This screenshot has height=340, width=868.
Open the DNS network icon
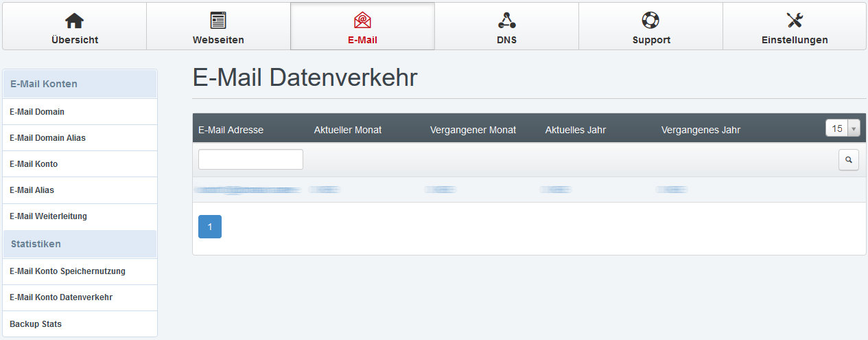coord(506,21)
